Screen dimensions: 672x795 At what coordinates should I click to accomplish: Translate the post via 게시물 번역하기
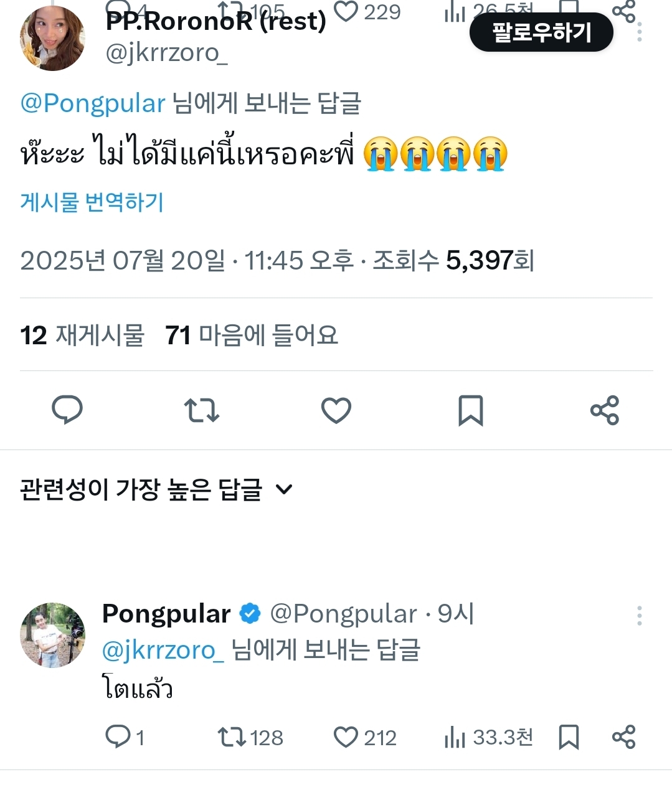point(92,202)
